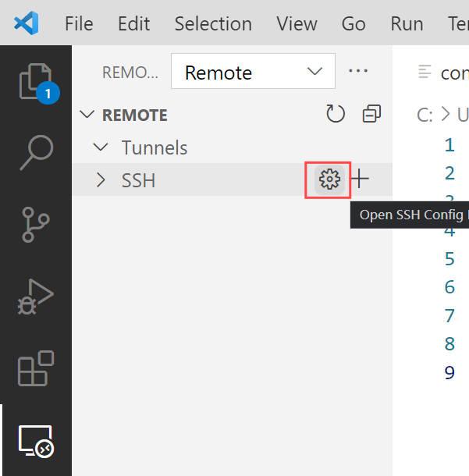Open the Search view in activity bar
This screenshot has height=476, width=469.
tap(36, 152)
